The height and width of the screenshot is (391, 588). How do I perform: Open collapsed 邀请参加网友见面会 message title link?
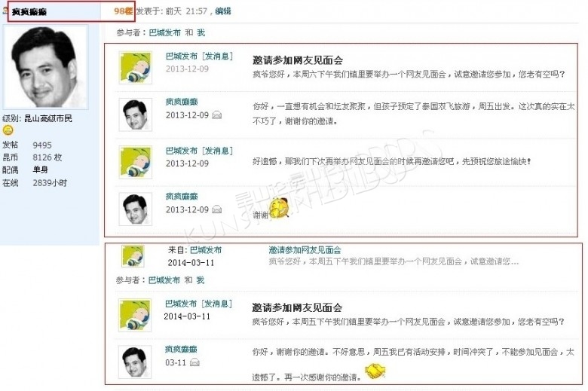[305, 249]
